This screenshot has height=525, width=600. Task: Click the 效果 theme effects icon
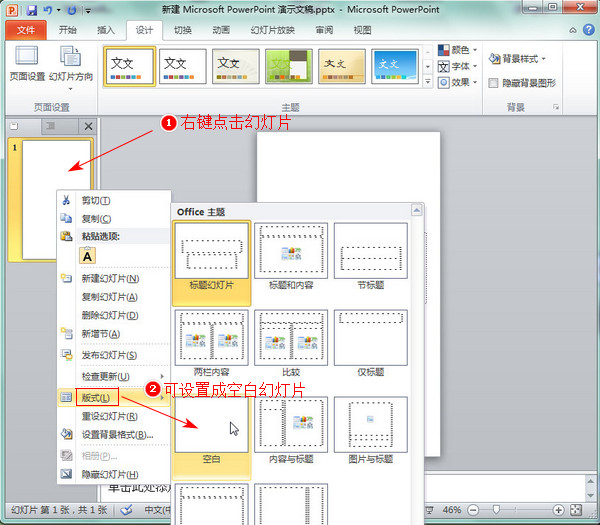443,83
